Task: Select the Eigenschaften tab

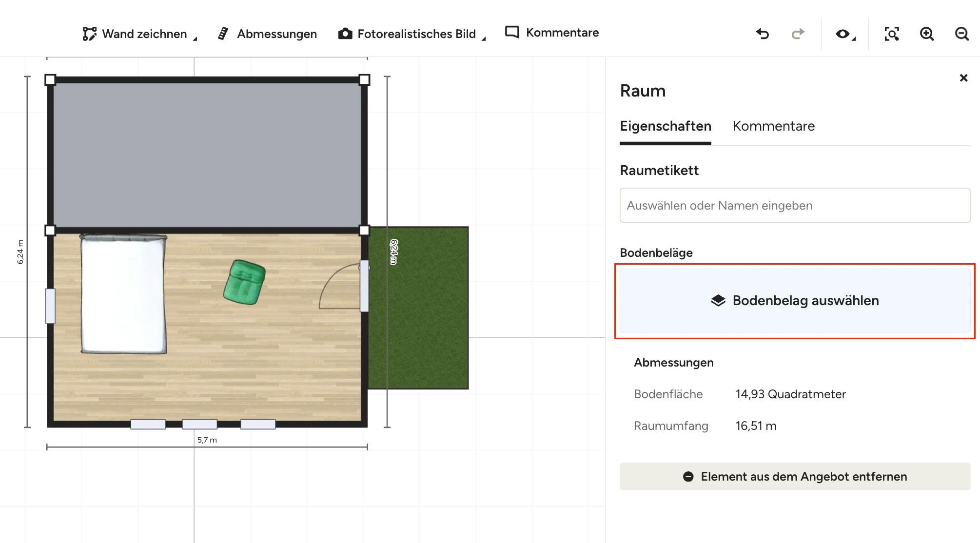Action: (x=665, y=126)
